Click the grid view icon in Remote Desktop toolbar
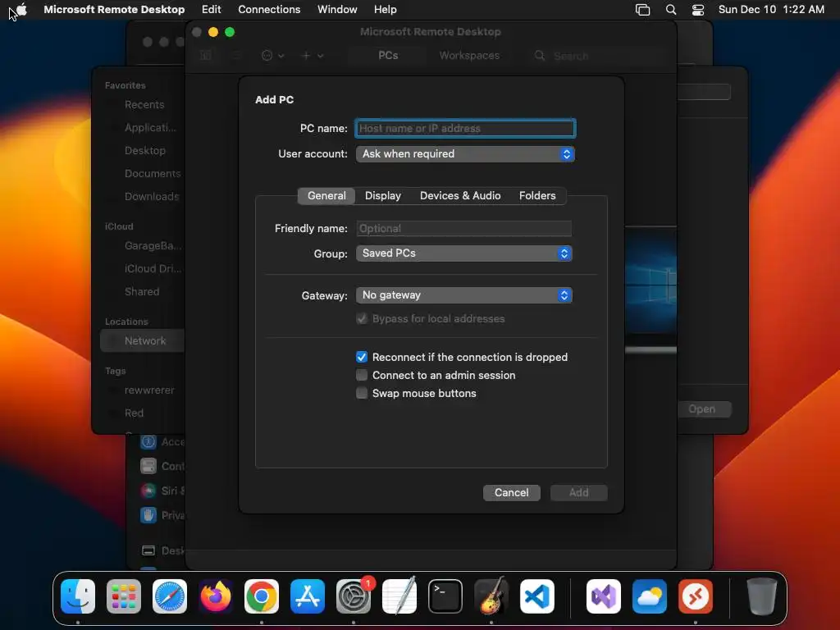 (x=206, y=55)
